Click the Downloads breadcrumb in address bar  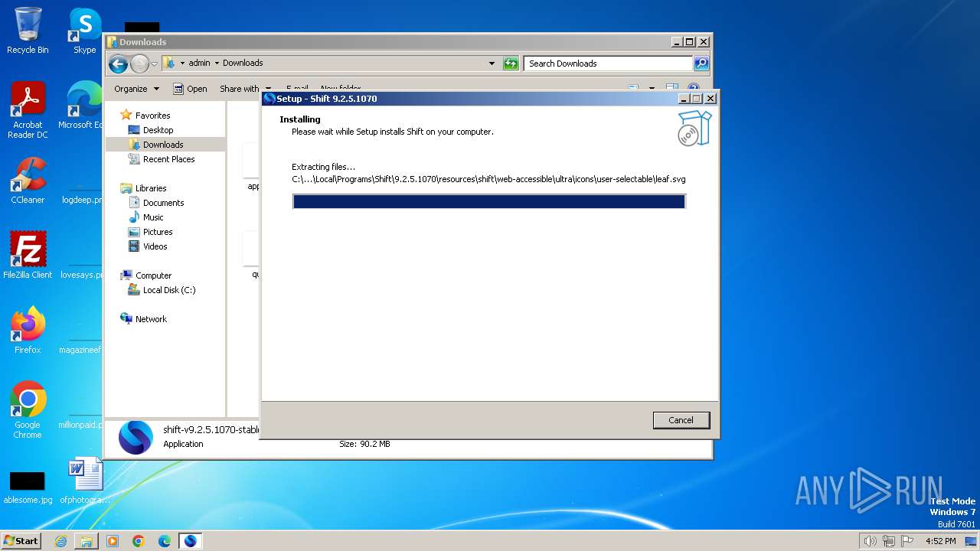pos(243,64)
